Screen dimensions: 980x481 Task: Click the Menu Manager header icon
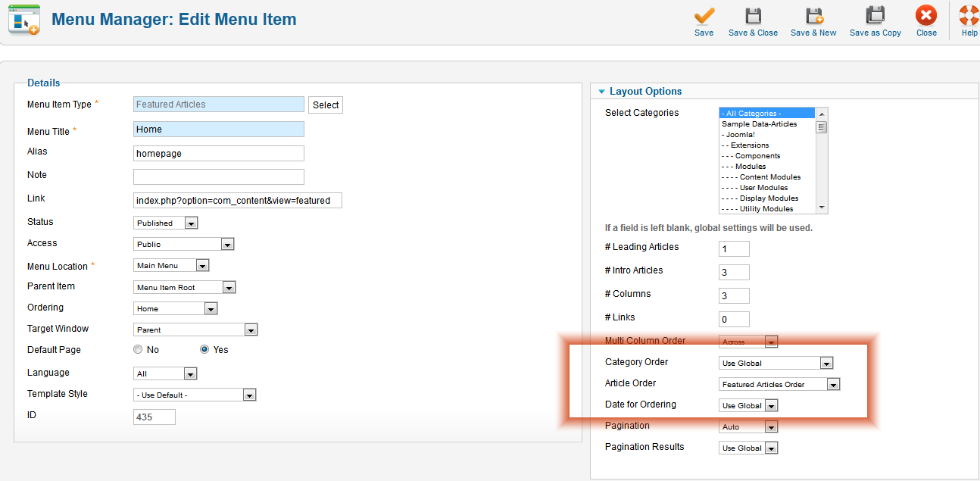click(23, 20)
